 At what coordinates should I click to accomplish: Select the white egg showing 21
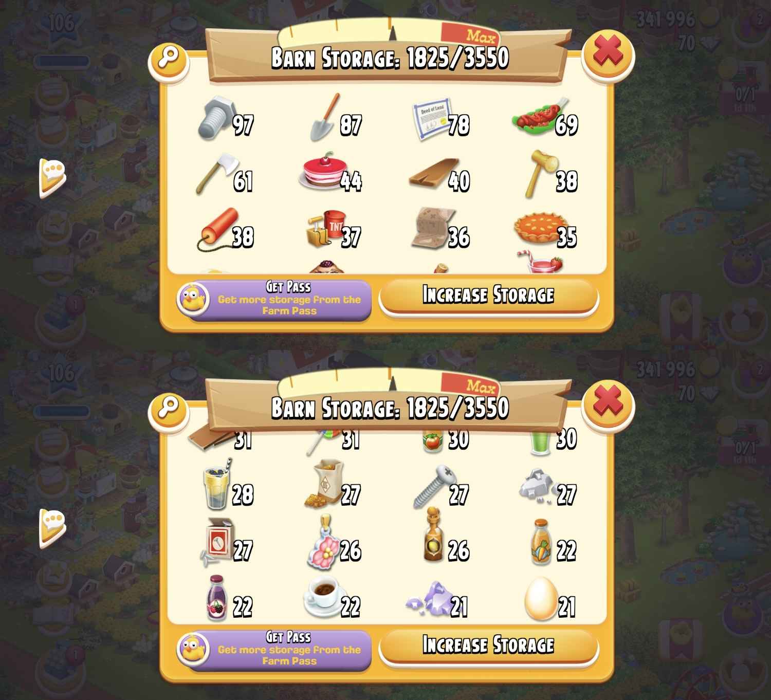tap(550, 599)
